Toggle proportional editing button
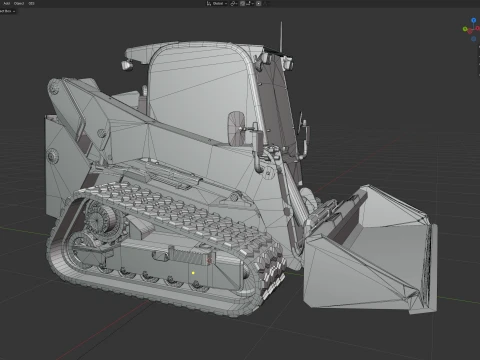Screen dimensions: 480x360 point(258,3)
